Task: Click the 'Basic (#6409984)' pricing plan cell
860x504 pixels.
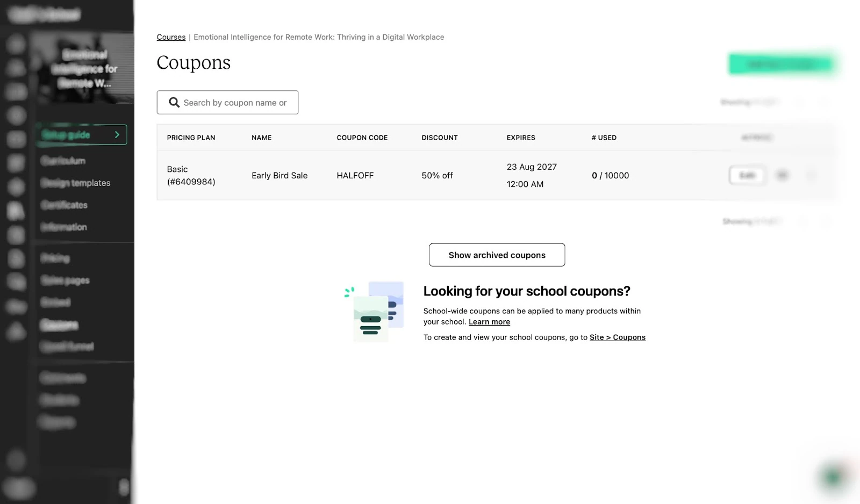Action: pos(191,175)
